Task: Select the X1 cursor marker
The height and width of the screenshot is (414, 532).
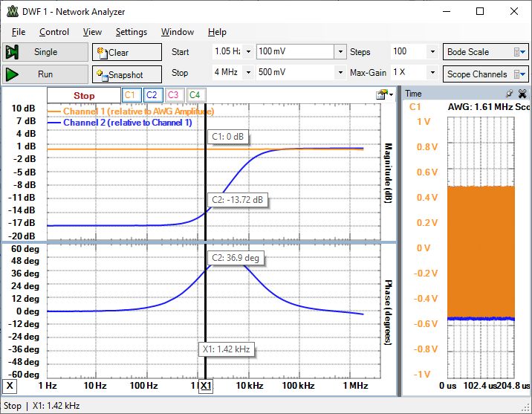Action: (206, 386)
